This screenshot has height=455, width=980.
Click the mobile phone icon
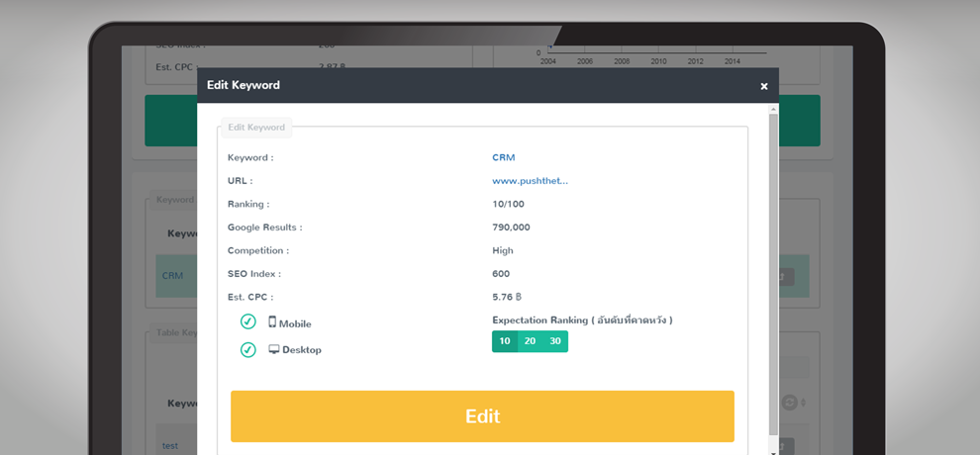click(272, 322)
